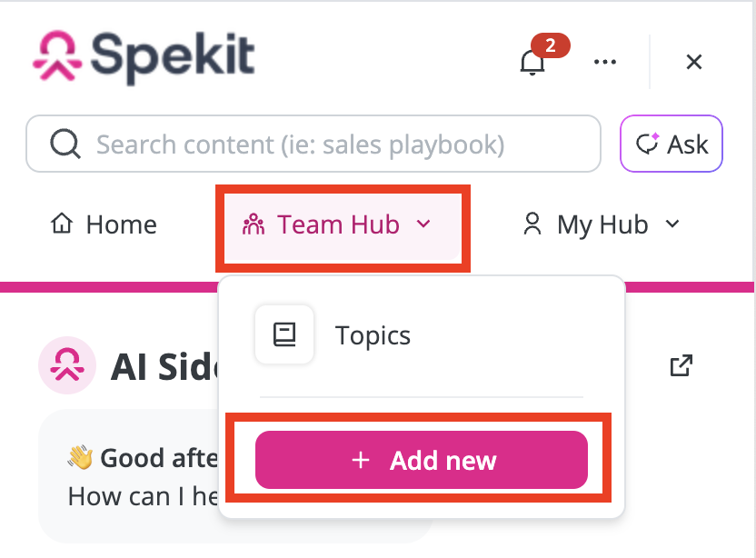Open the three-dots more options menu
The image size is (756, 558).
[605, 62]
